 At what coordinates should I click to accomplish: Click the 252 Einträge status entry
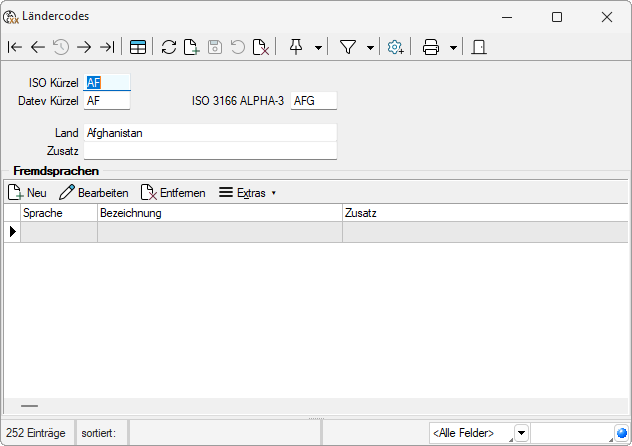36,433
